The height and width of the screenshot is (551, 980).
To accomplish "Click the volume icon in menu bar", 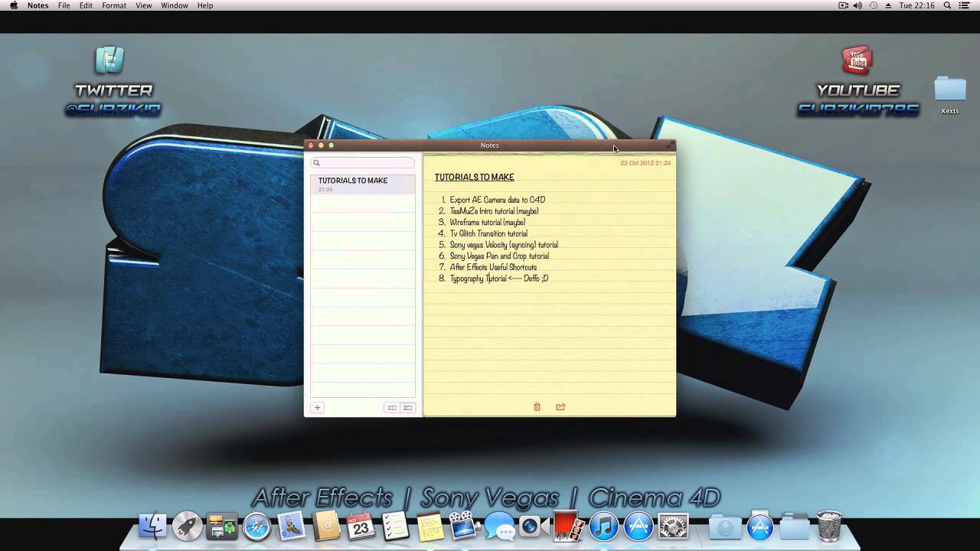I will [857, 5].
